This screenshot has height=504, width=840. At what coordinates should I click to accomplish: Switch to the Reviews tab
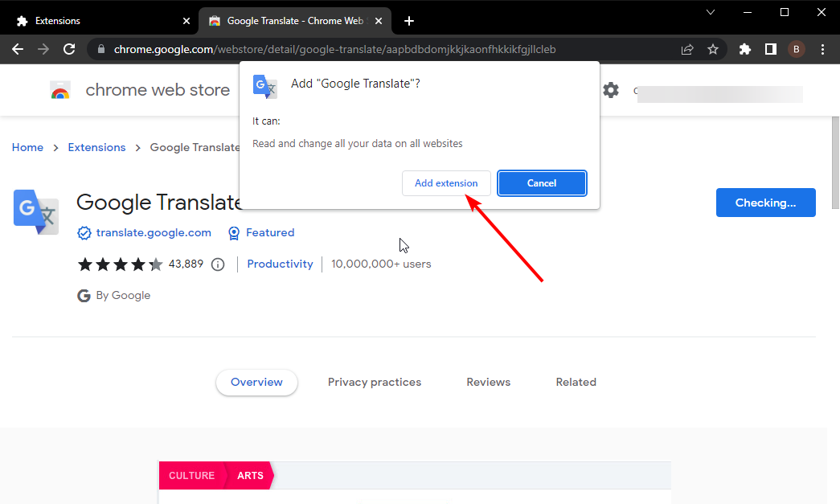489,382
